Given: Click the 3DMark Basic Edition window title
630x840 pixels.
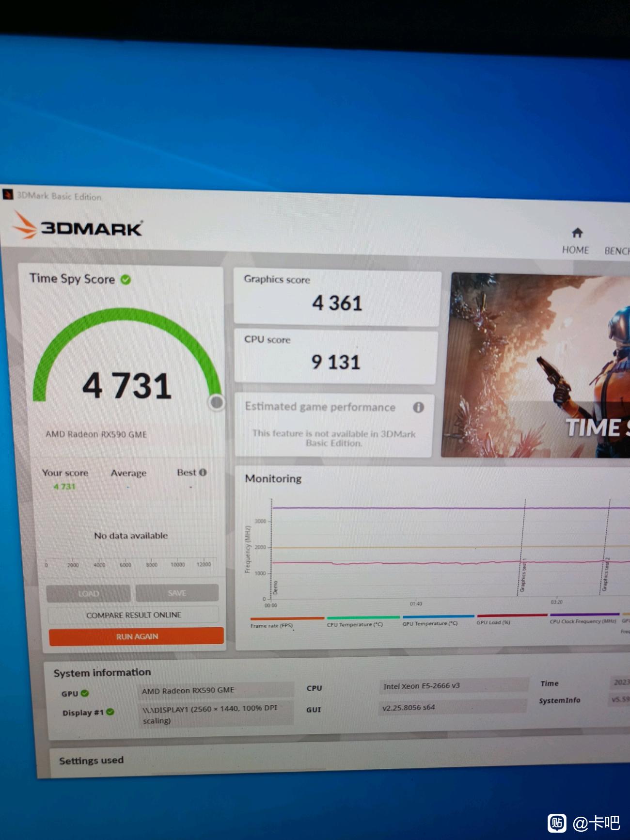Looking at the screenshot, I should pos(59,196).
